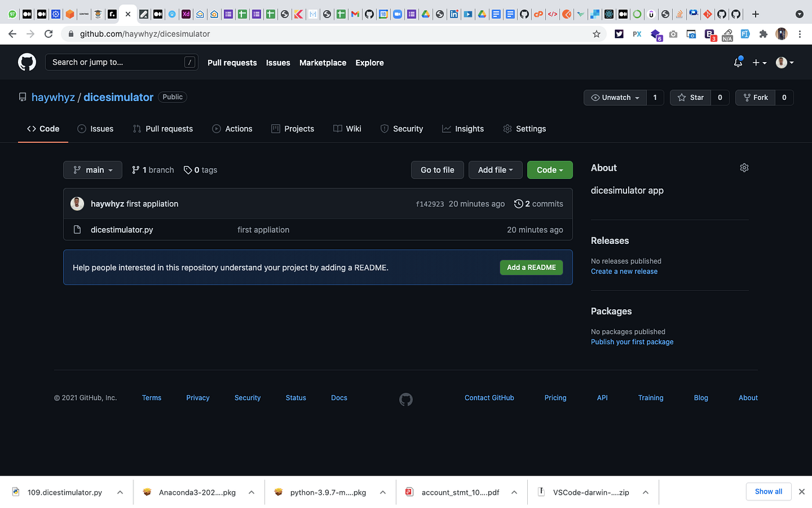This screenshot has height=508, width=812.
Task: Expand python-3.9.7 pkg download options
Action: (383, 492)
